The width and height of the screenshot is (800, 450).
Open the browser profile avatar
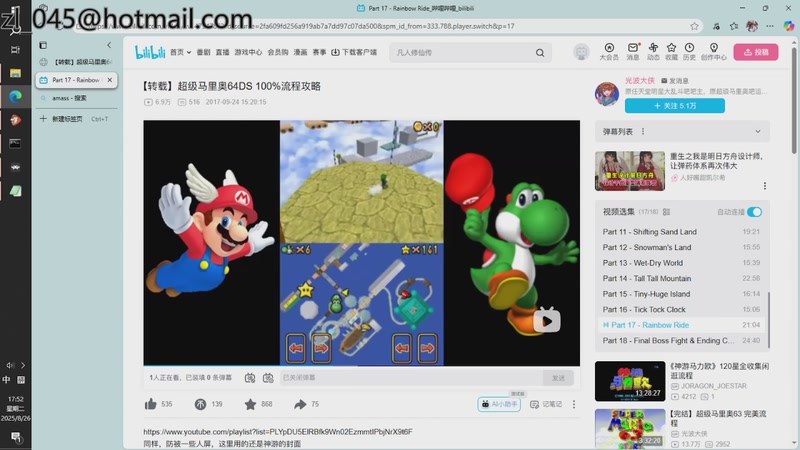752,26
